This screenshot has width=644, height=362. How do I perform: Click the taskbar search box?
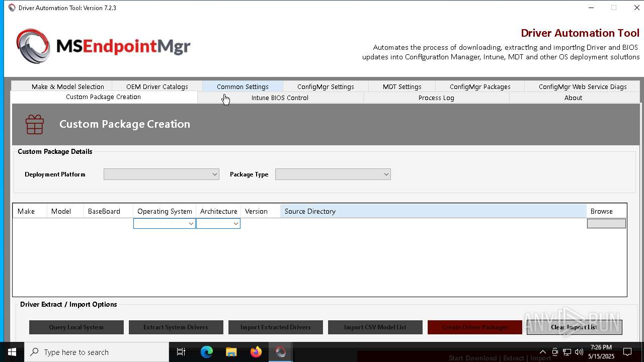click(x=97, y=352)
